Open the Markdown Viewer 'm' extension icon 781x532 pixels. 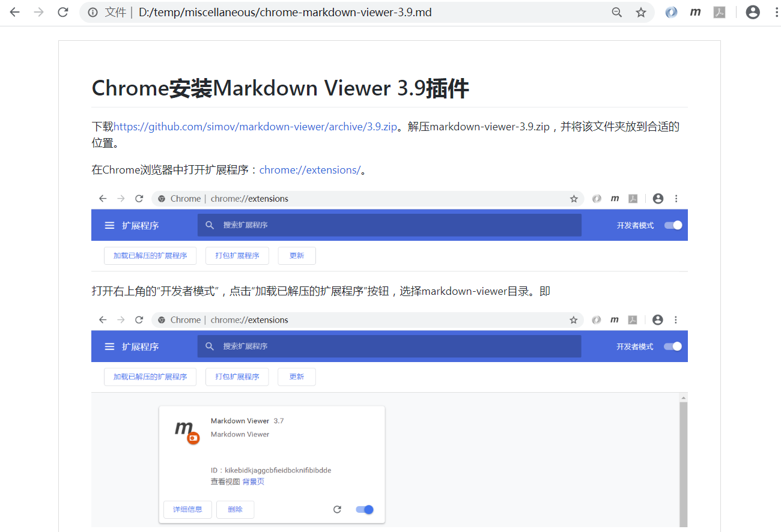695,12
